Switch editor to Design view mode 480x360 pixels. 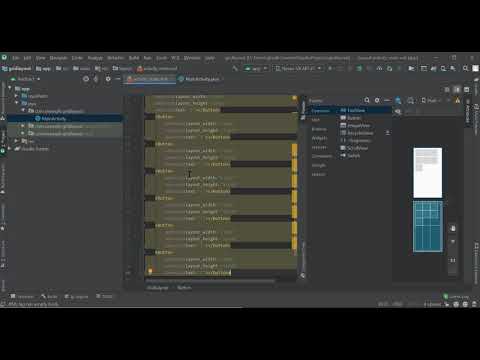[467, 90]
